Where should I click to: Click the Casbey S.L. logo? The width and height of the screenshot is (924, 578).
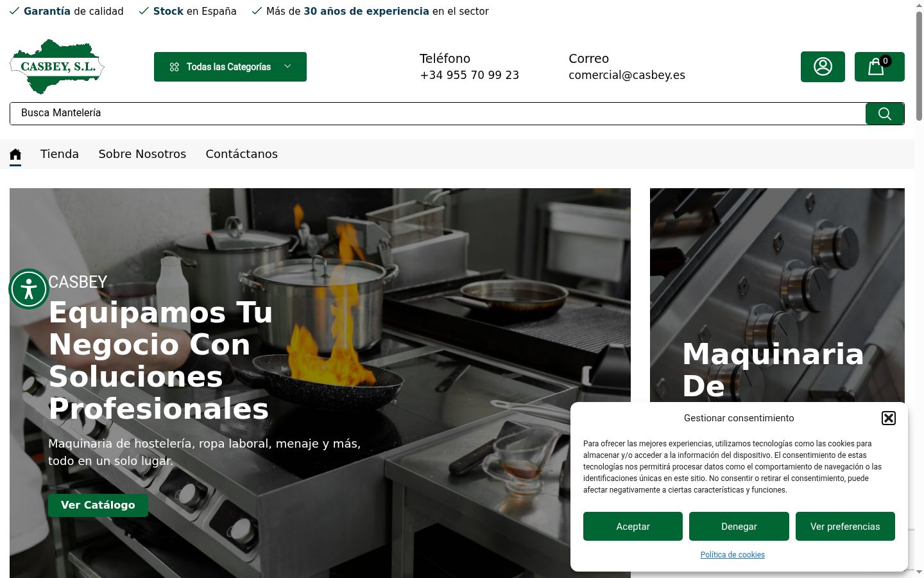(x=57, y=66)
